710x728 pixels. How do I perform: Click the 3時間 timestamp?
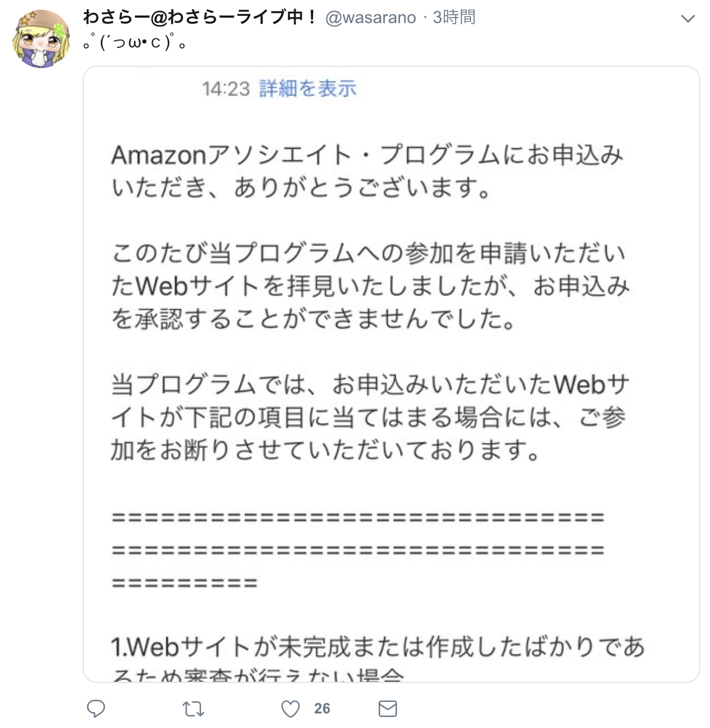click(x=453, y=18)
